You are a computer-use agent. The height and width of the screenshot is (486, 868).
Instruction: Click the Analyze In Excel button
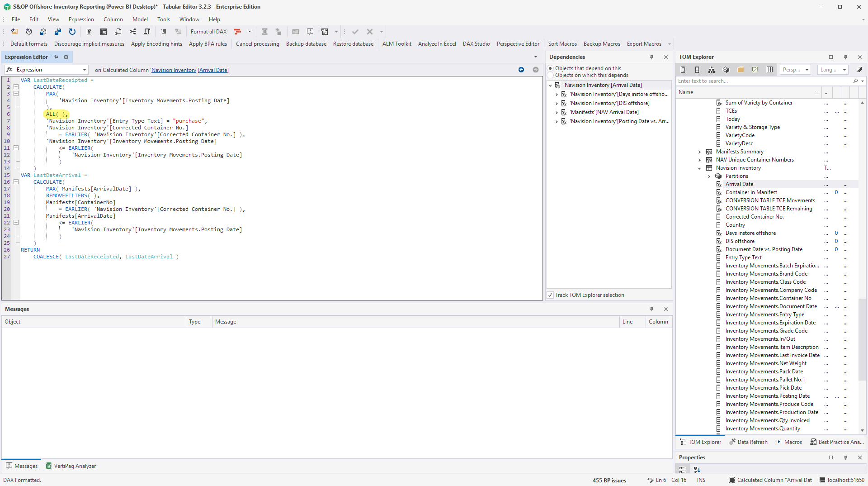coord(437,43)
